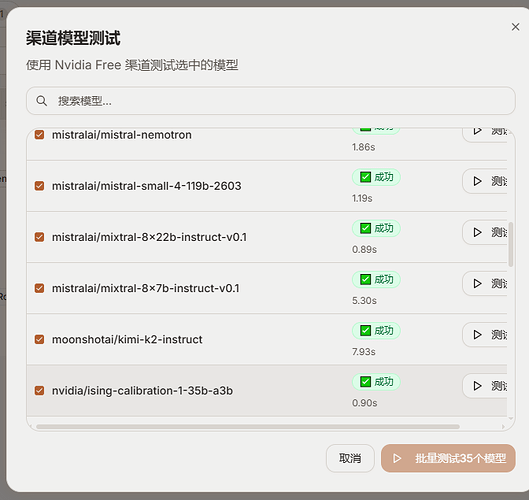Click the 7.93s response time
This screenshot has width=529, height=500.
point(364,352)
